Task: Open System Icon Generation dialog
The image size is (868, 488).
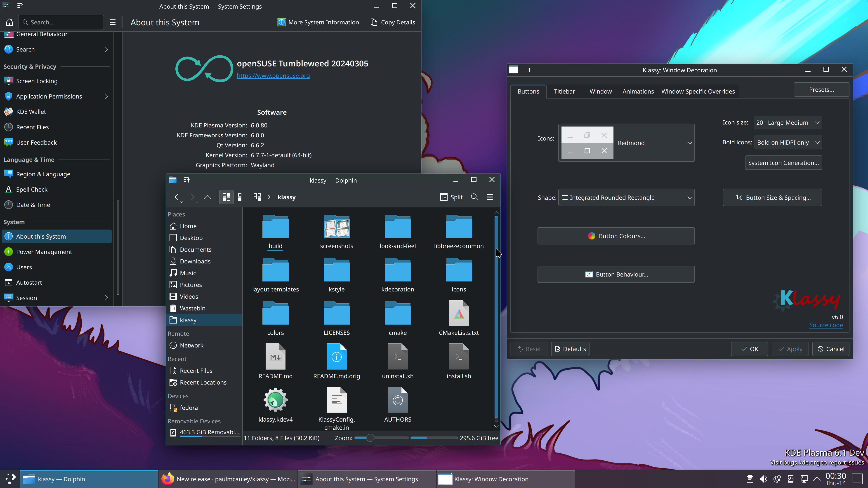Action: [x=783, y=163]
